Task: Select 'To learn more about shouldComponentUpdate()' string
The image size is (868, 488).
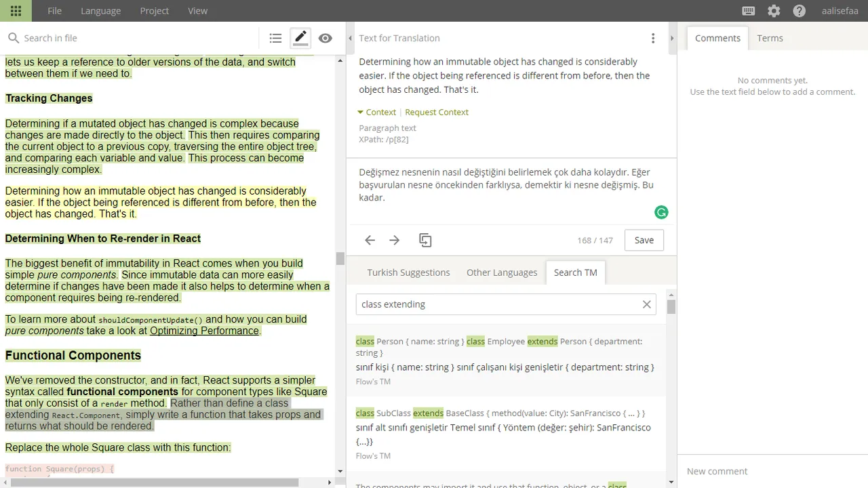Action: [x=156, y=325]
